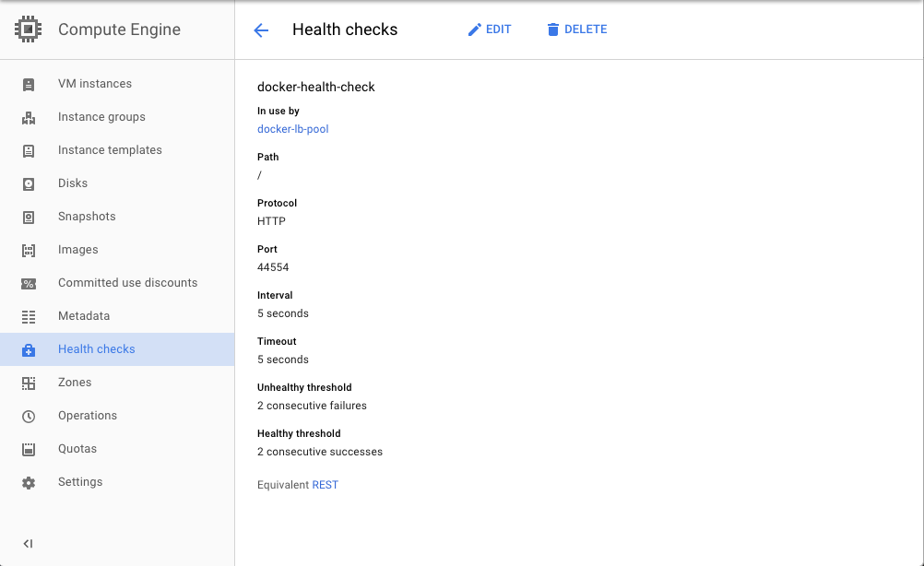Click the HTTP protocol value
This screenshot has height=566, width=924.
coord(272,221)
